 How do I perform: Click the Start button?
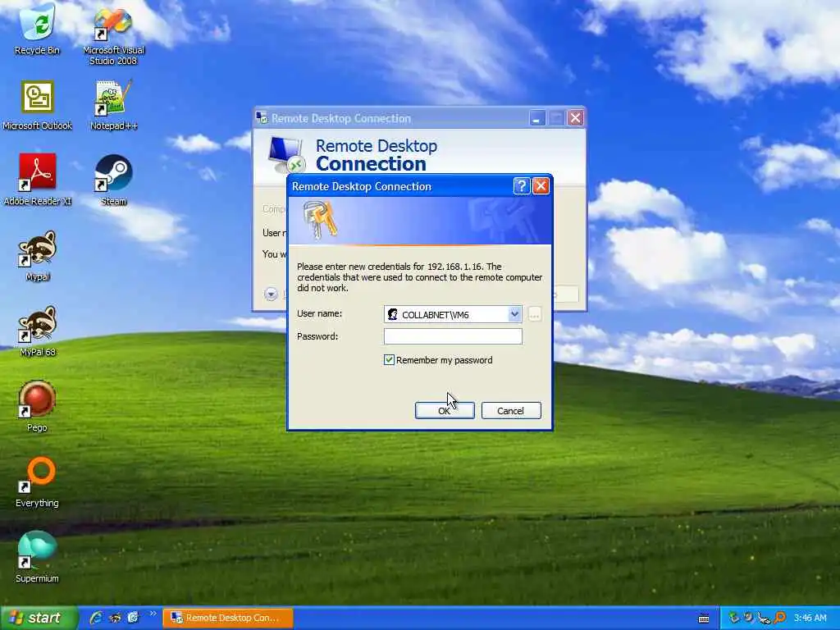[x=39, y=618]
